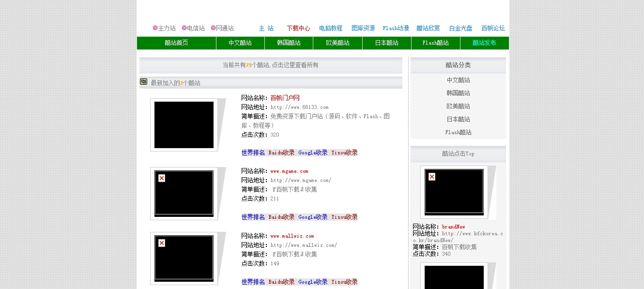Open the www.mallwiz.com preview thumbnail
Screen dimensions: 644x289
point(184,258)
